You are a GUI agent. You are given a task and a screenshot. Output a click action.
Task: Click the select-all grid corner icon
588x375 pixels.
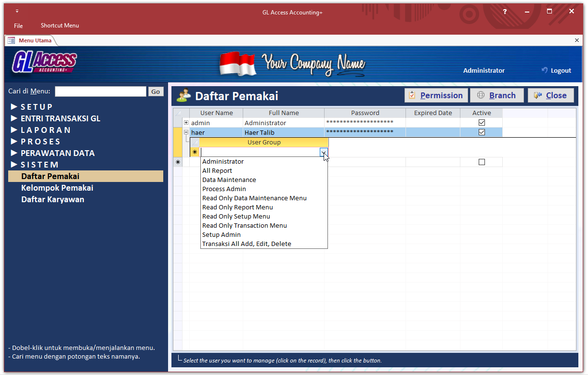pyautogui.click(x=178, y=113)
